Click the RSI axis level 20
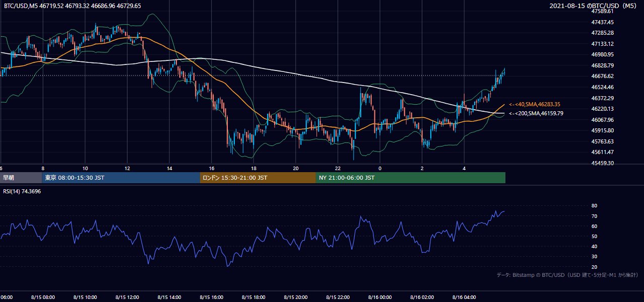Screen dimensions: 644x302 (595, 267)
